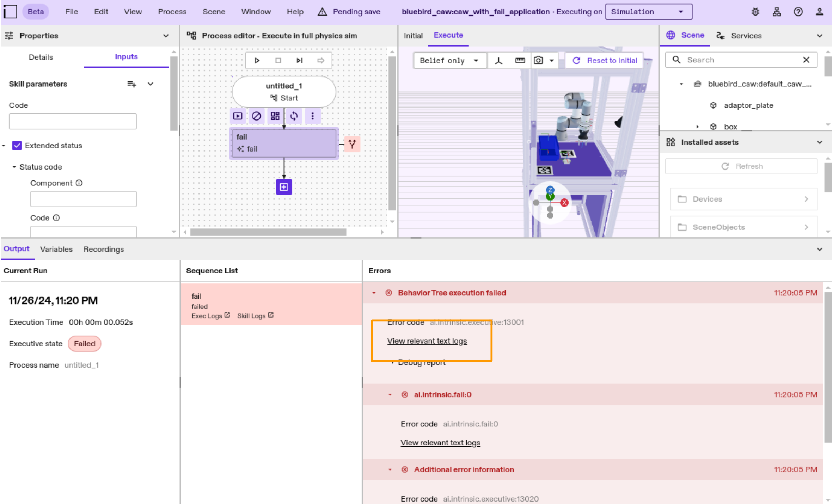Click the measure/ruler tool above the 3D scene
833x504 pixels.
click(520, 60)
